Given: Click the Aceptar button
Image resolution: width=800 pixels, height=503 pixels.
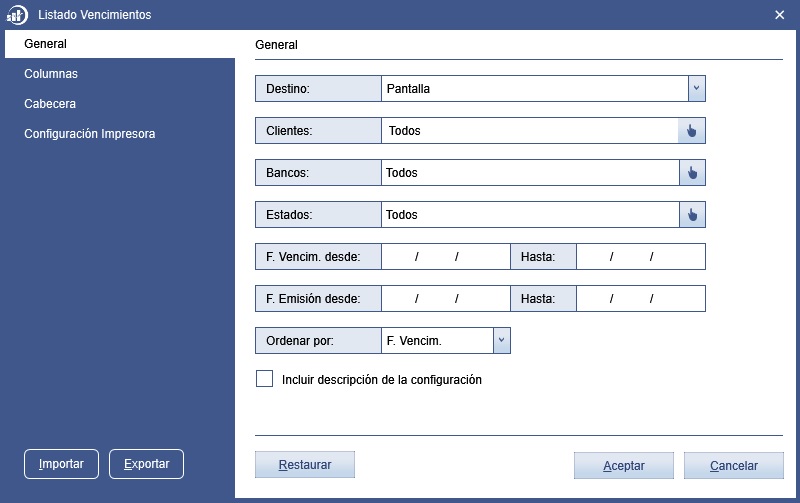Looking at the screenshot, I should click(x=623, y=465).
